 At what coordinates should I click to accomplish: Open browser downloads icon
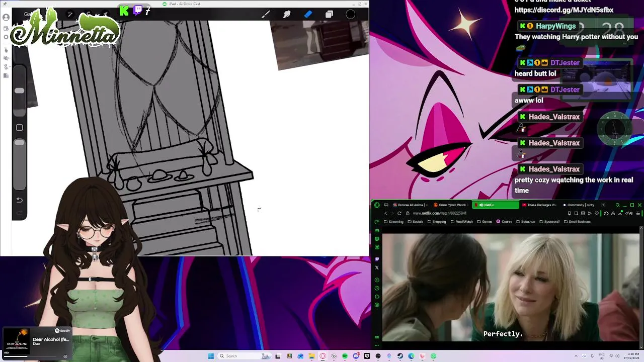click(x=620, y=213)
